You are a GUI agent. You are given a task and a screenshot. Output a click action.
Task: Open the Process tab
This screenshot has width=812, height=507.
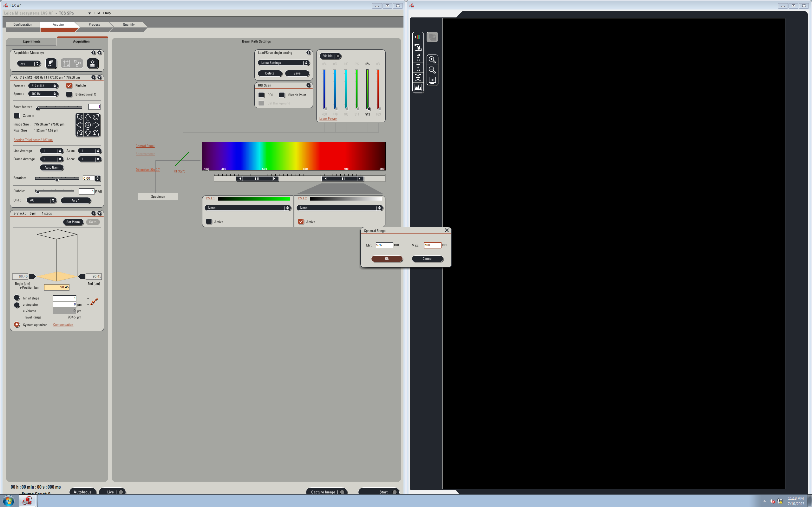click(x=94, y=24)
